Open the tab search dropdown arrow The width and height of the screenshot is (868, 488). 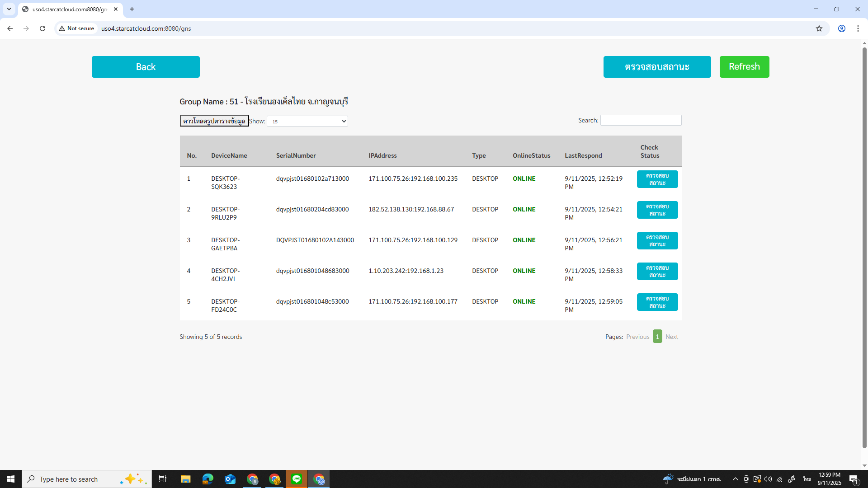(9, 9)
